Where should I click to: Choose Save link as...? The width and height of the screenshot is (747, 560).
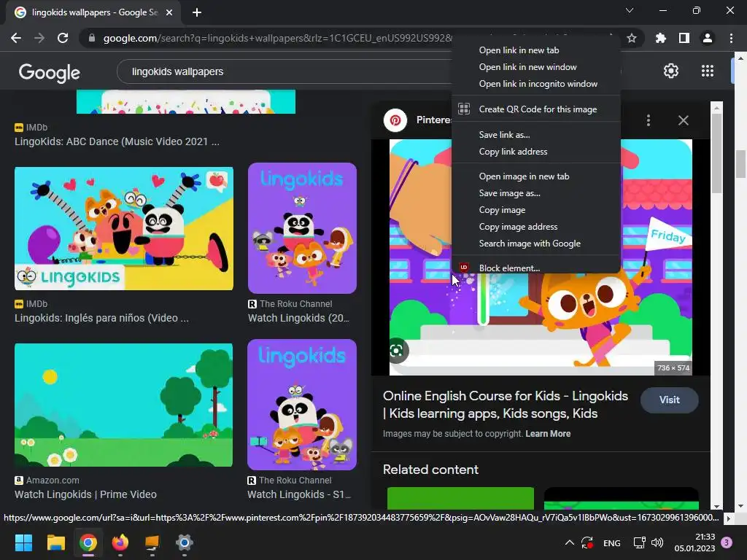point(536,135)
